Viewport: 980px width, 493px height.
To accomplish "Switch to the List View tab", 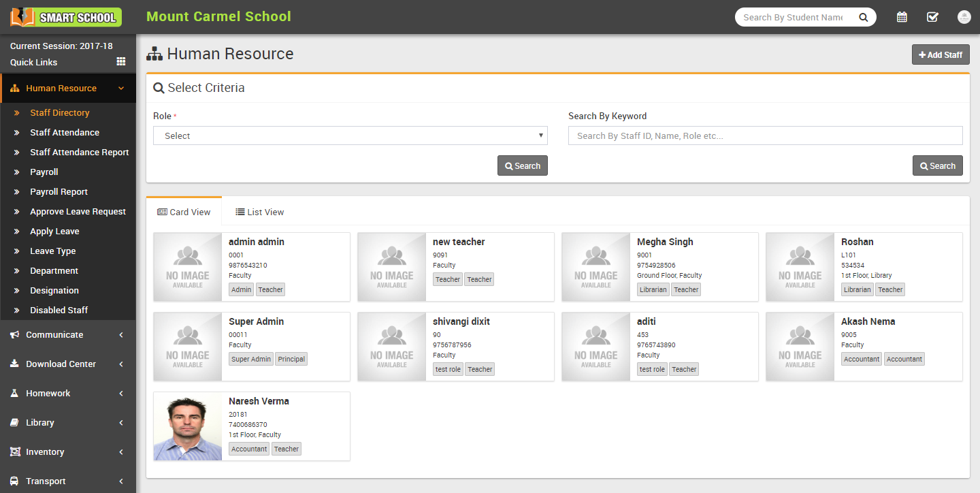I will [259, 212].
